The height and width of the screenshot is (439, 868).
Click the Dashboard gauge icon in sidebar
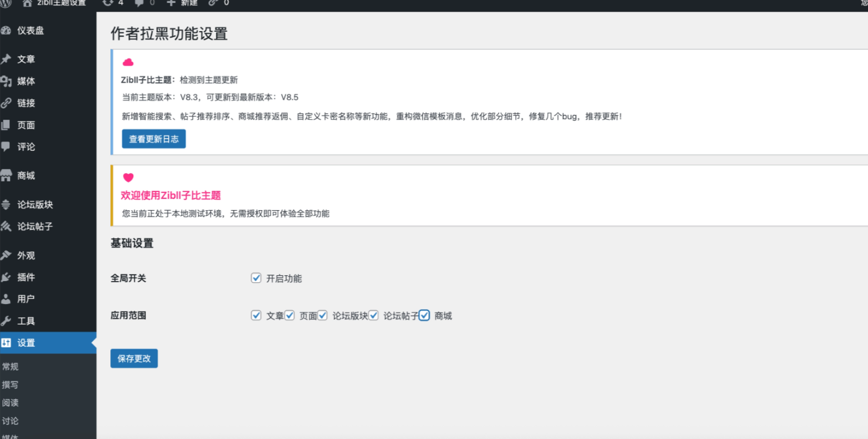point(6,31)
